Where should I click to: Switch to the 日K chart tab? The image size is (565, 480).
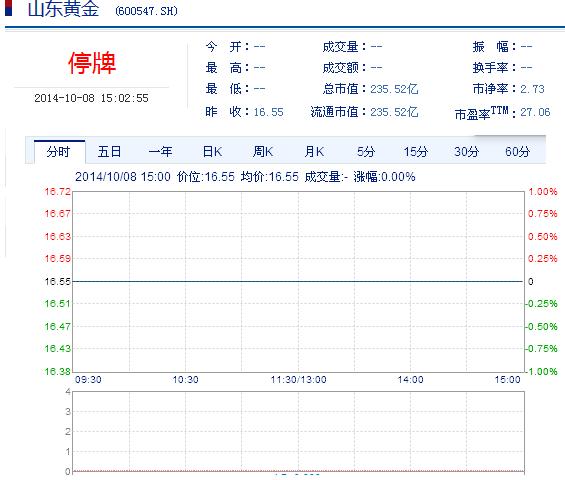(212, 152)
